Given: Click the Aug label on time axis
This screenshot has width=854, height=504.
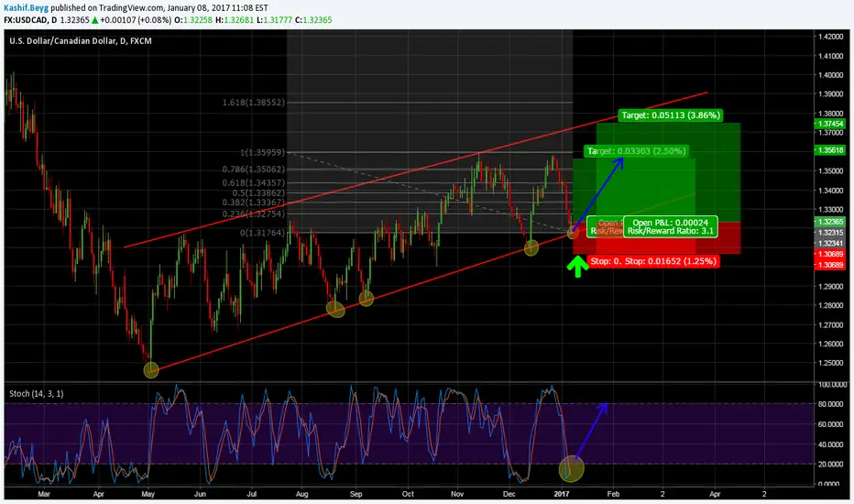Looking at the screenshot, I should (301, 494).
